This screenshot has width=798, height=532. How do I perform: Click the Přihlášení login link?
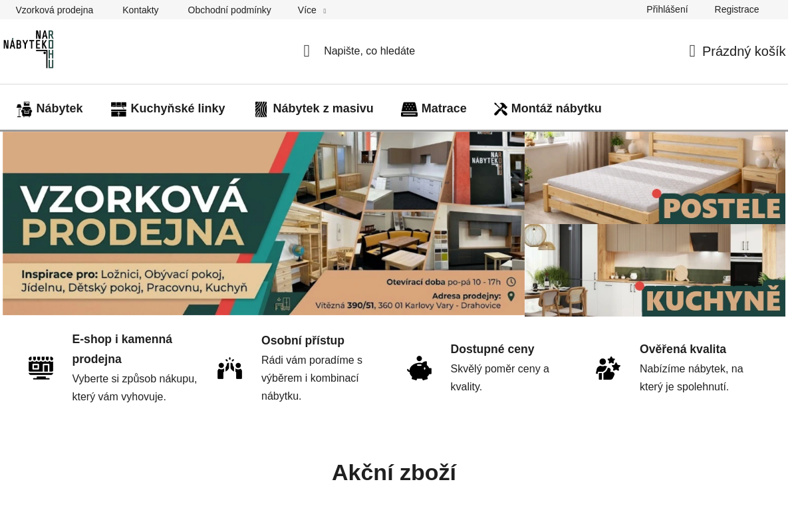tap(667, 9)
